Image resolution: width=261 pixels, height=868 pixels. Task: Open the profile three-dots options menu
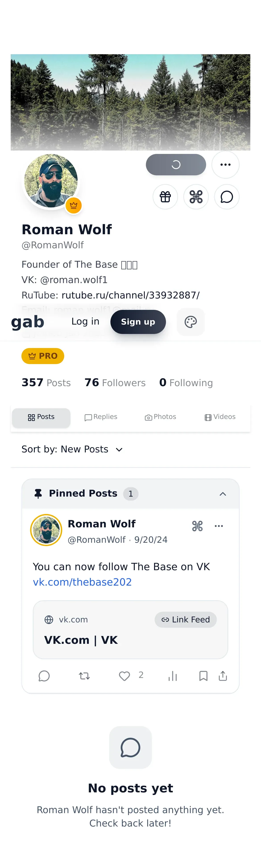pyautogui.click(x=225, y=164)
